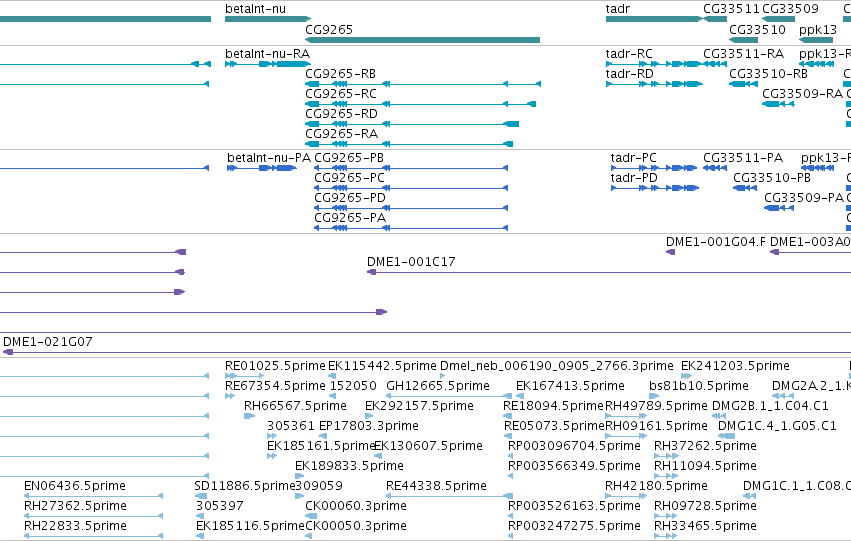Screen dimensions: 851x541
Task: Click the EK241203.5prime EST
Action: point(687,376)
